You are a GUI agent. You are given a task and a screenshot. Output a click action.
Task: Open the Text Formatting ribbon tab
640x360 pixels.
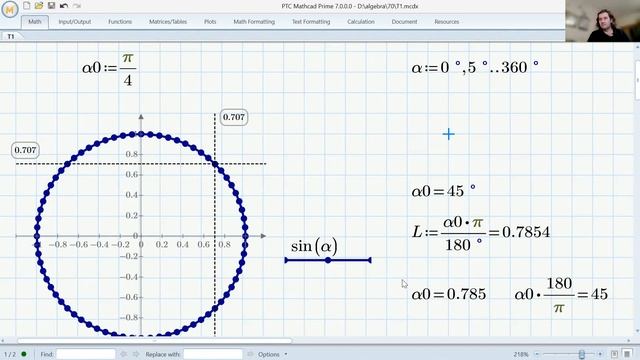click(311, 22)
